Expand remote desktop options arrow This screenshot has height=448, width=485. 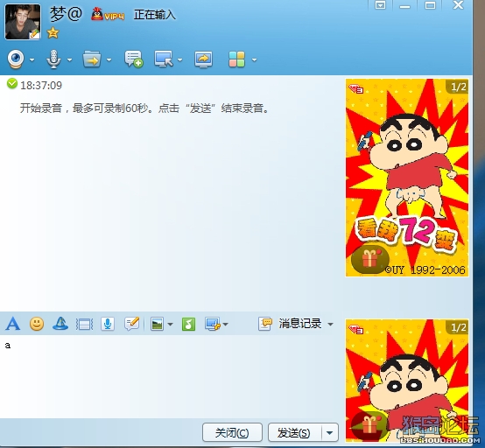point(179,59)
